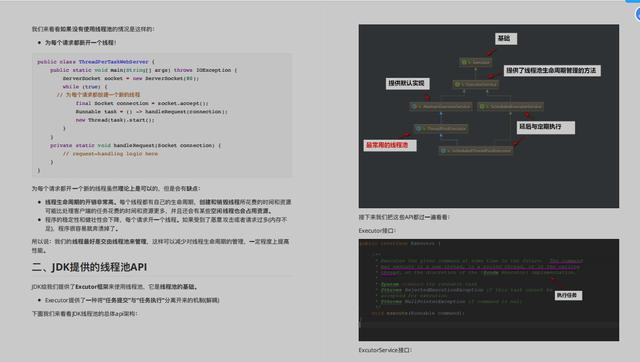
Task: Click the line public class ThreadPerTaskWebServer
Action: pos(96,62)
